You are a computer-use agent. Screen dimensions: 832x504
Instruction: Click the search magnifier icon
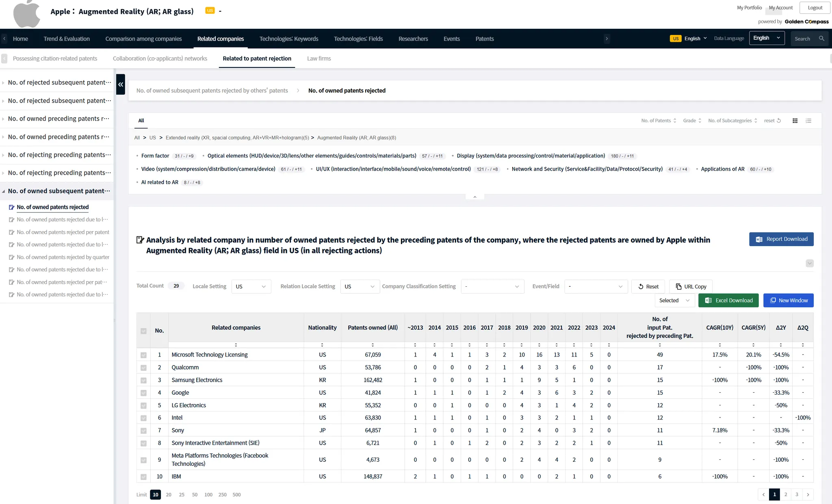821,39
